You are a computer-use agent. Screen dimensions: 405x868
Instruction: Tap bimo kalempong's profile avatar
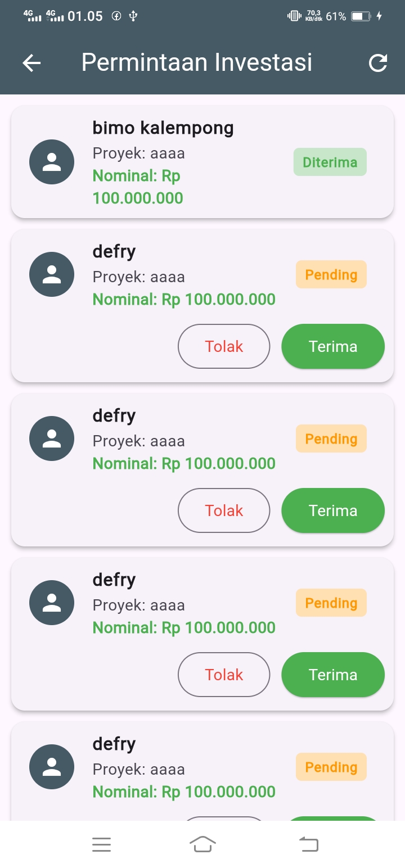[x=52, y=162]
